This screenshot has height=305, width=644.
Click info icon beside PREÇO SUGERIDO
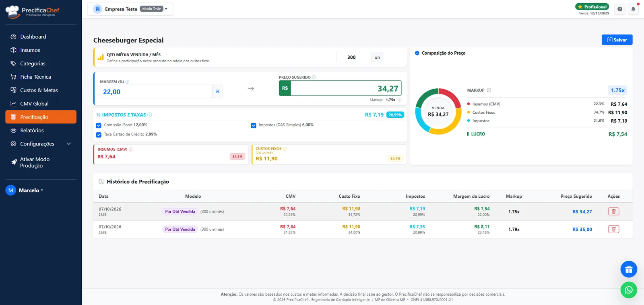tap(314, 77)
